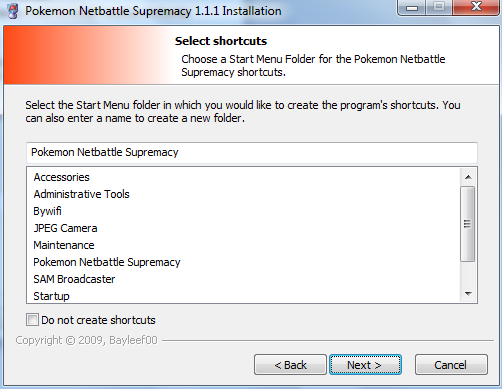Minimize the installation window

(x=412, y=7)
